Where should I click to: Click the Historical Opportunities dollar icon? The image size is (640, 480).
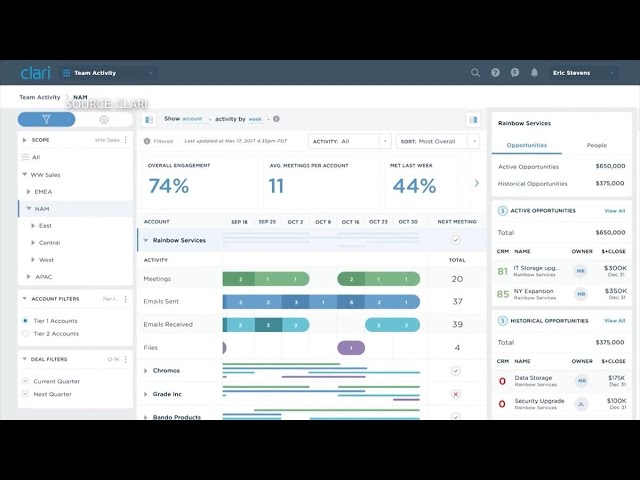[502, 321]
